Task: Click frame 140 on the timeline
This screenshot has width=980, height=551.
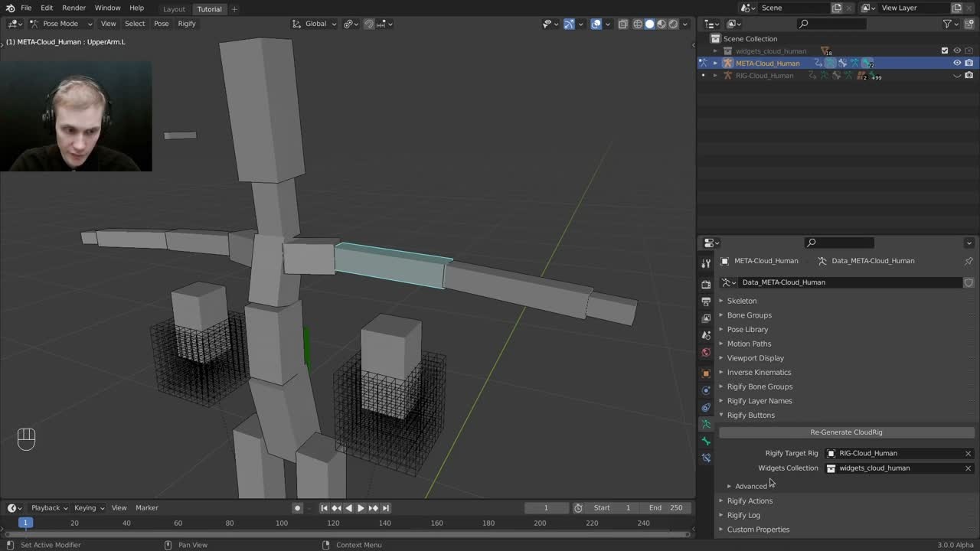Action: tap(384, 523)
